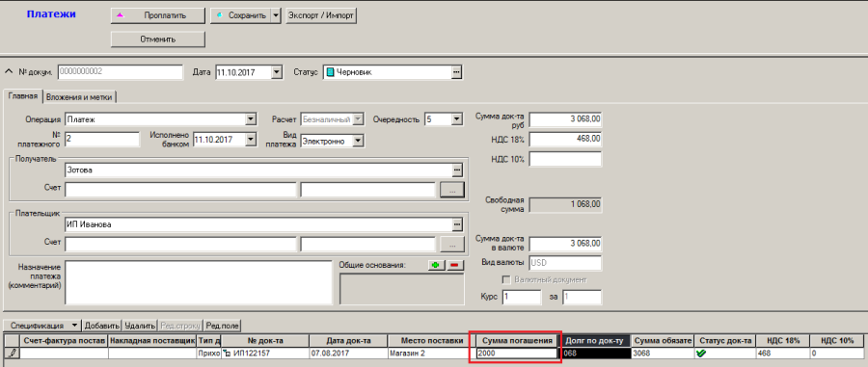Open the Плательщик ИП Иванова ellipsis button
The image size is (868, 367).
456,224
